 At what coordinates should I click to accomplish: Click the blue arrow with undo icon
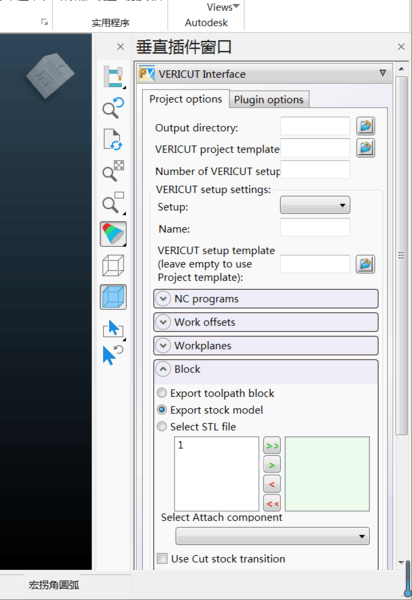[x=112, y=355]
